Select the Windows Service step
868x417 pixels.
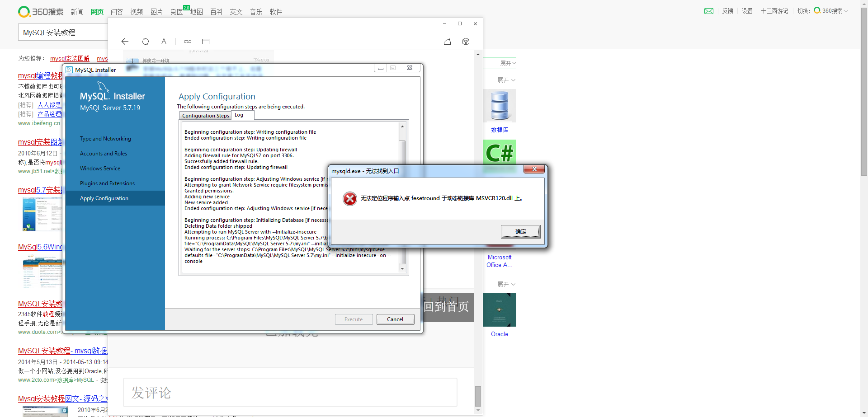click(100, 169)
